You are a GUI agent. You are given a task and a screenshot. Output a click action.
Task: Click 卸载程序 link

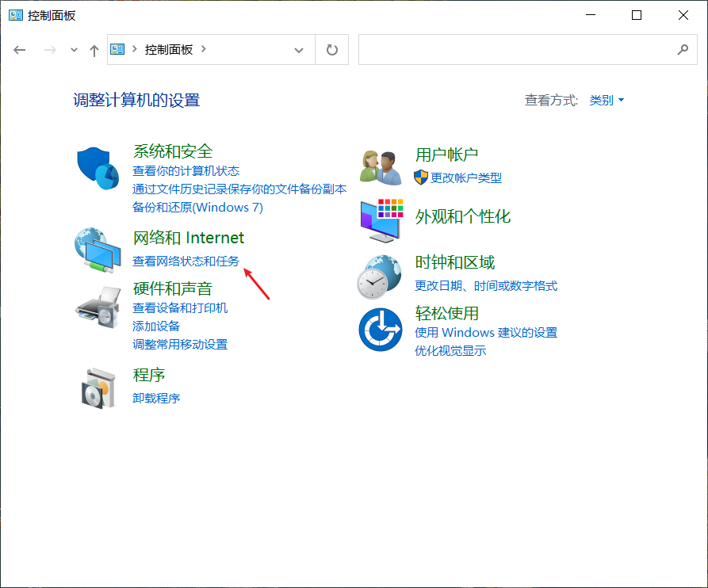[155, 399]
